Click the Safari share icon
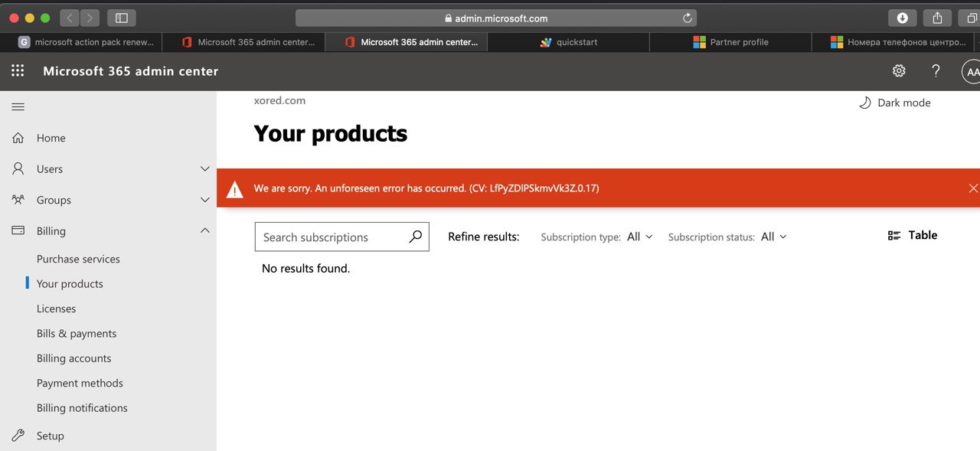 click(937, 18)
